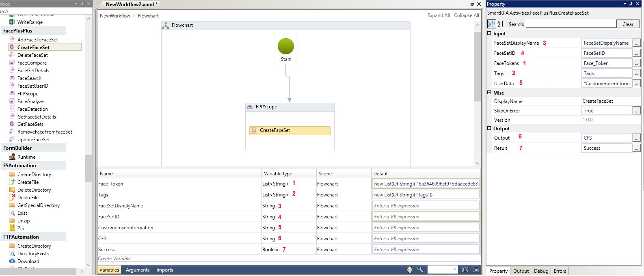Click the Fit to Screen icon
The height and width of the screenshot is (276, 644).
pyautogui.click(x=465, y=270)
